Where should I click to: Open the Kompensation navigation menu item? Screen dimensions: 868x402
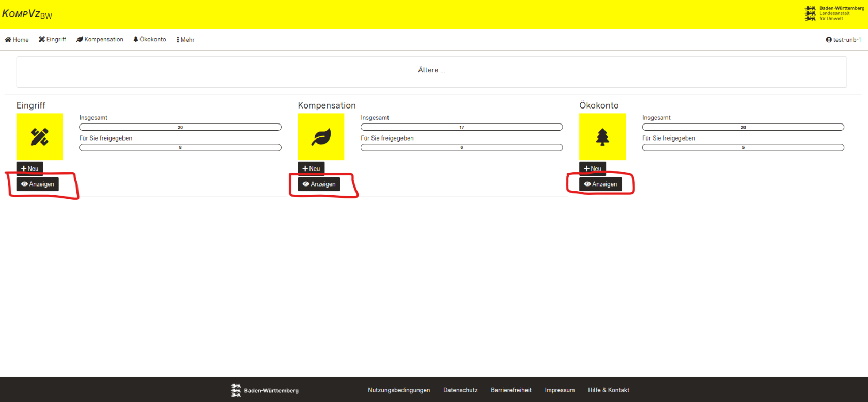100,39
